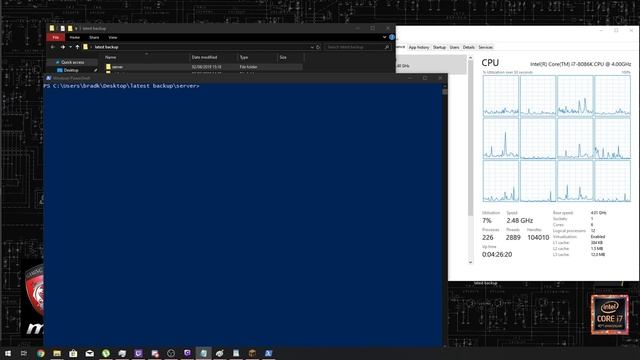Switch to Startup tab in Task Manager
The width and height of the screenshot is (640, 360).
[439, 47]
